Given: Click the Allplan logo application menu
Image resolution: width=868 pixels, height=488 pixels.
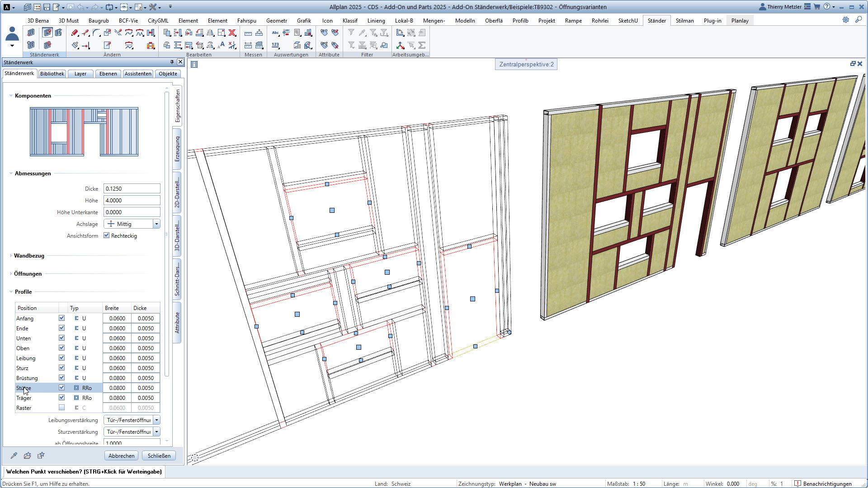Looking at the screenshot, I should point(7,7).
